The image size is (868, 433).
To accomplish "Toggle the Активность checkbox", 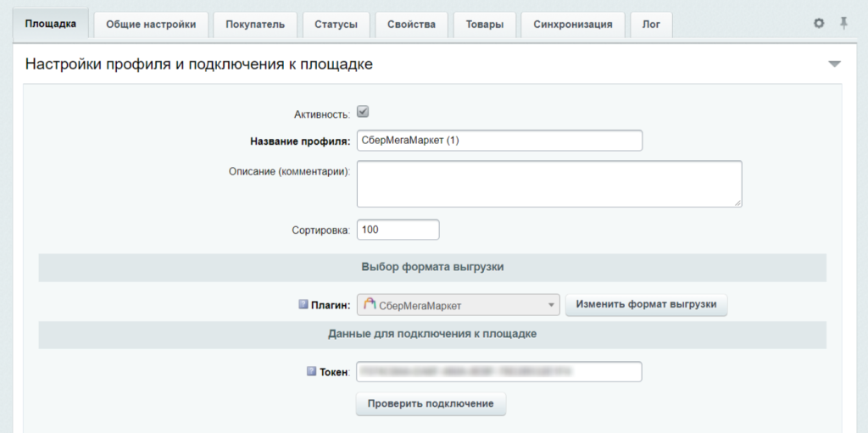I will click(363, 112).
